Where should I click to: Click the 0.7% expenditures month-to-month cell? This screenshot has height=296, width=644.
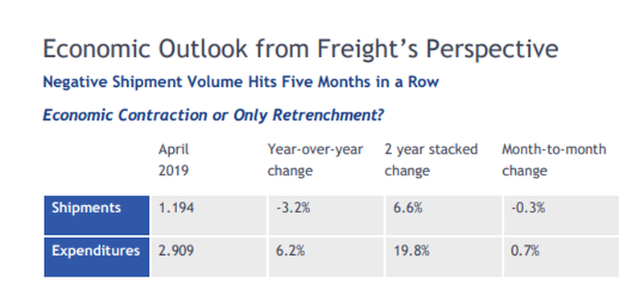click(x=561, y=257)
